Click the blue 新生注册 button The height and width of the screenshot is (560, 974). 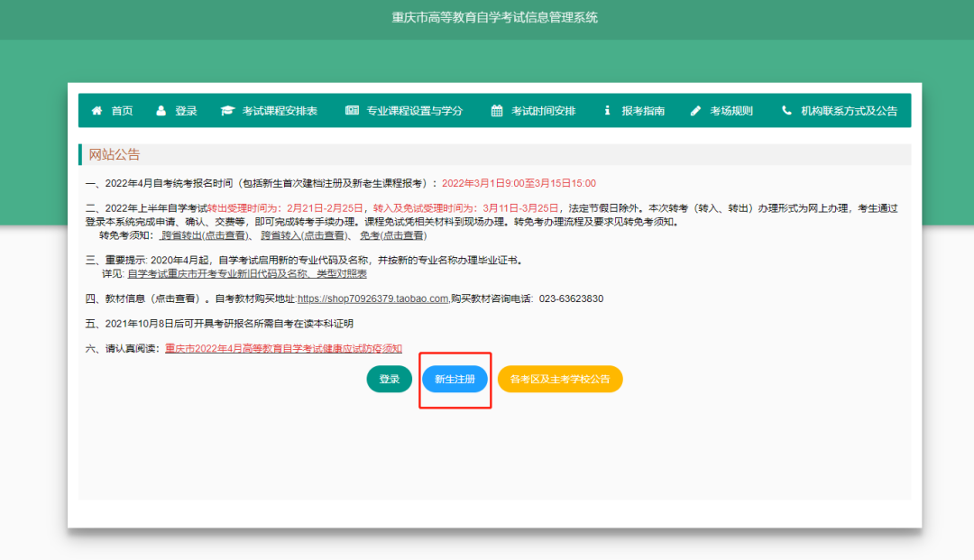point(455,379)
